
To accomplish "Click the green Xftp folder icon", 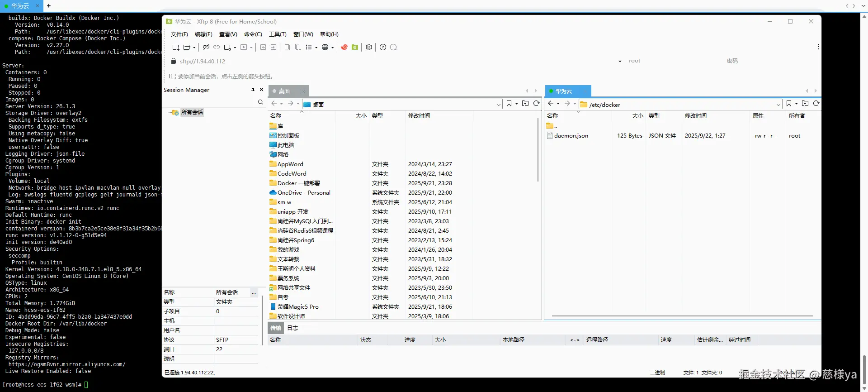I will (355, 47).
